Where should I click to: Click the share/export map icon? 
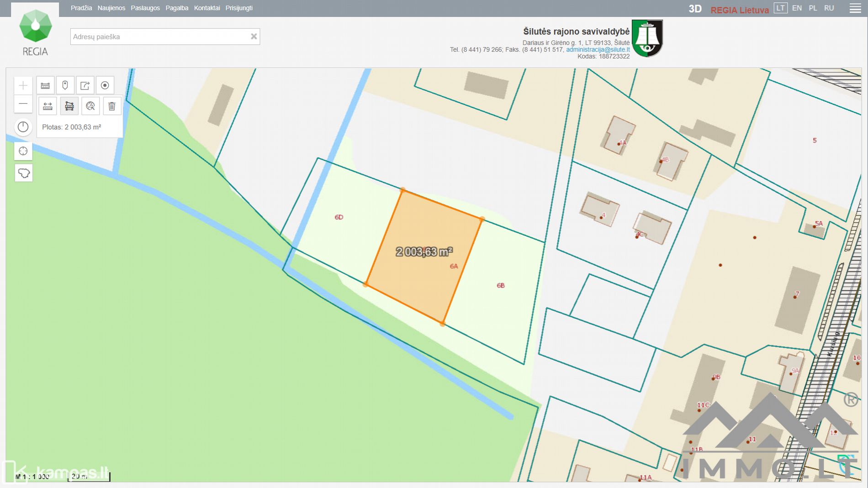tap(85, 85)
